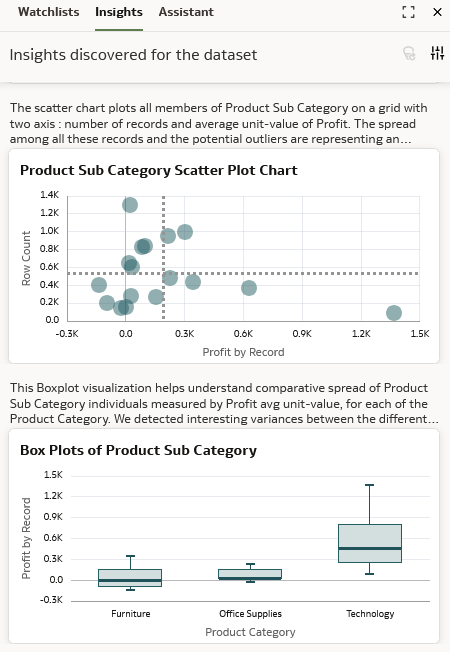Image resolution: width=450 pixels, height=652 pixels.
Task: Select the Product Sub Category Scatter Plot Chart title
Action: coord(158,170)
